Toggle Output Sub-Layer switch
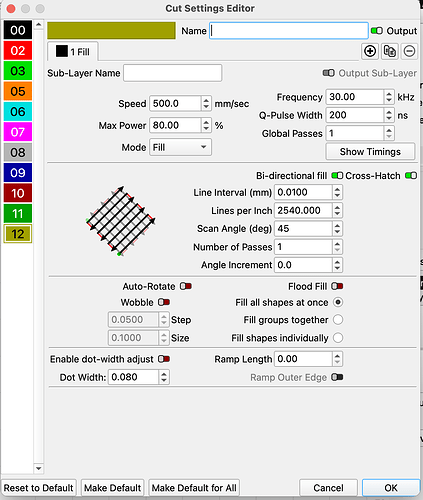Screen dimensions: 423x500 pyautogui.click(x=329, y=73)
